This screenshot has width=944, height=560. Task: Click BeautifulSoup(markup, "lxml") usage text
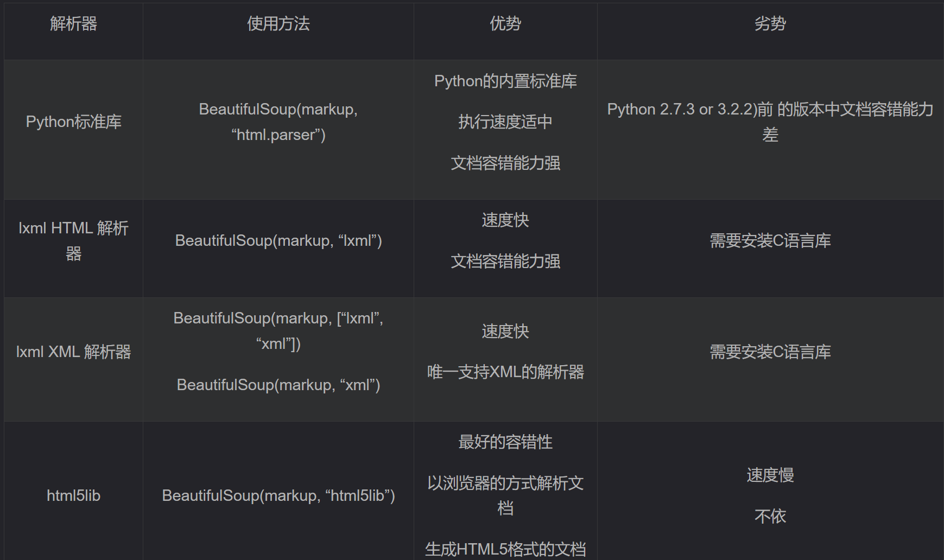(x=278, y=241)
